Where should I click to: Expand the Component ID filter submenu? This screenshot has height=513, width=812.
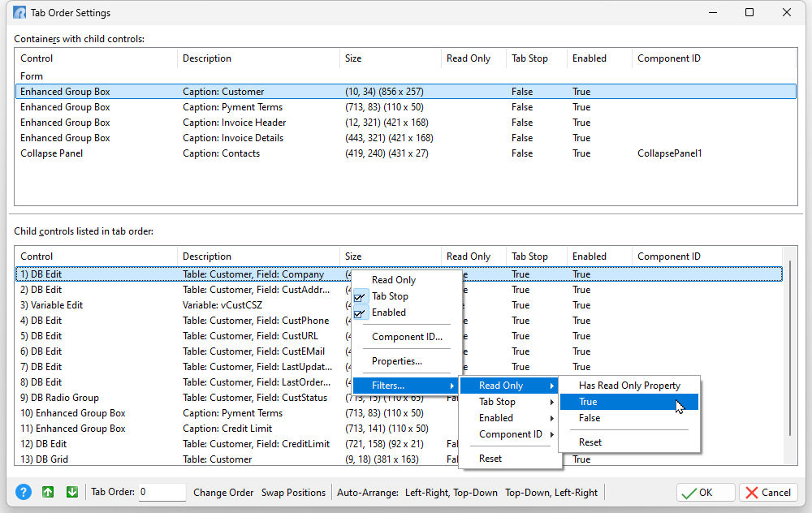click(x=508, y=434)
